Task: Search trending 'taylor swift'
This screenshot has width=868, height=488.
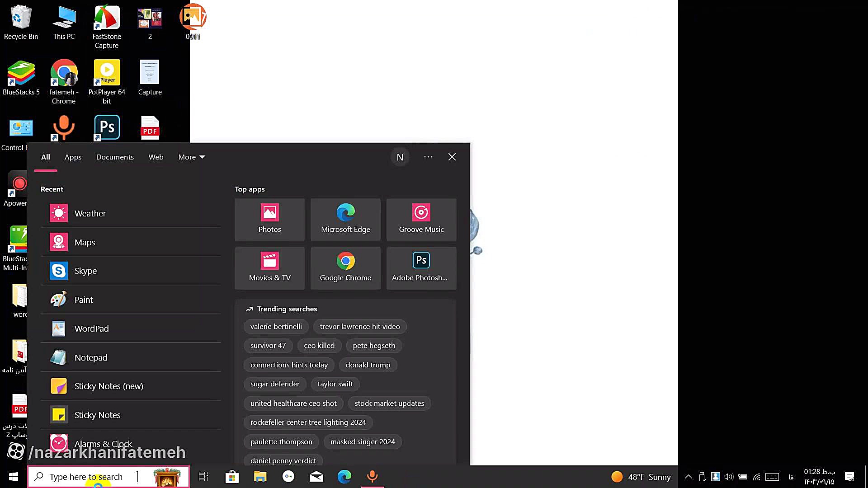Action: click(x=335, y=384)
